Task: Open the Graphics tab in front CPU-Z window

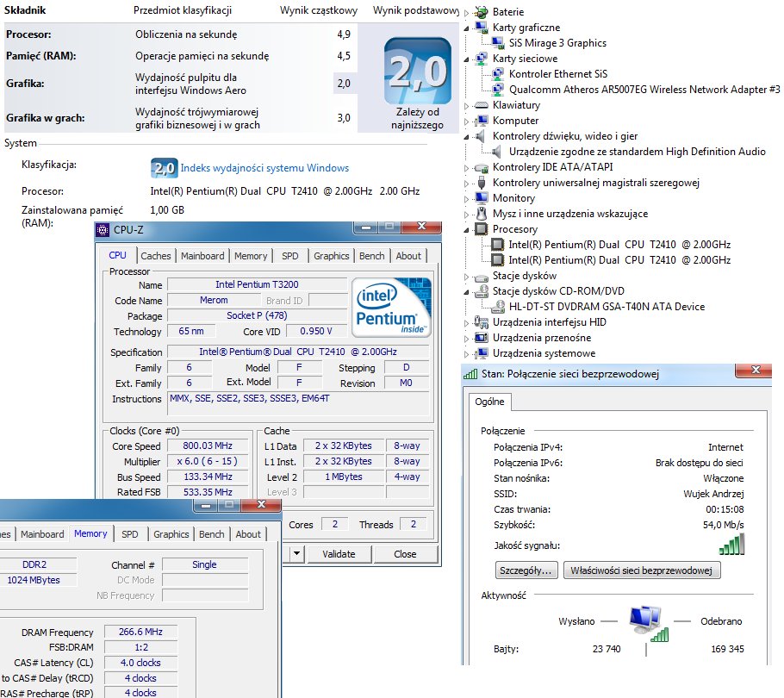Action: (x=171, y=534)
